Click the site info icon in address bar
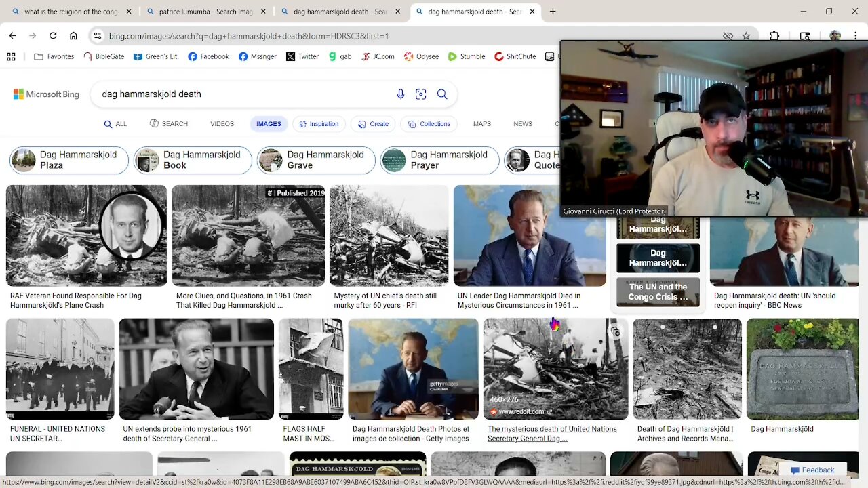868x488 pixels. (x=98, y=36)
